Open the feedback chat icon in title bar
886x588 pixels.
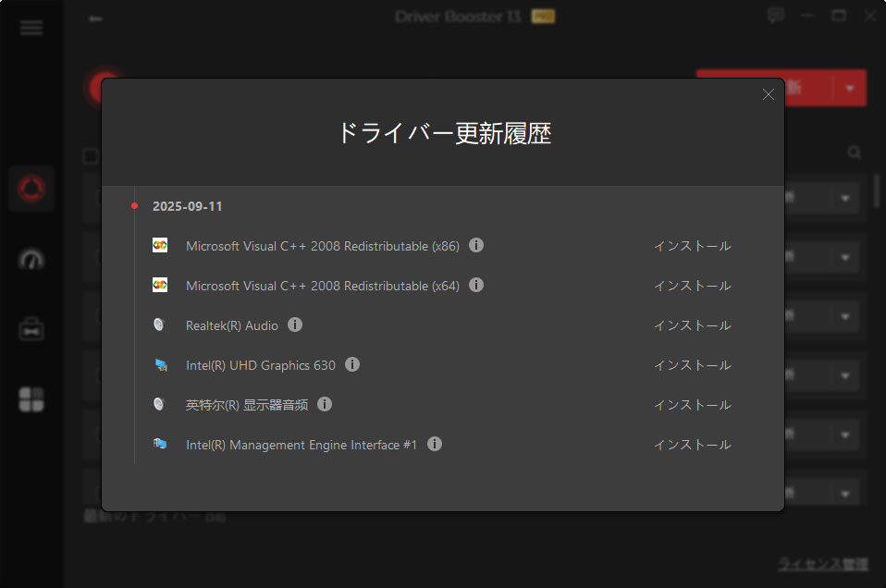[776, 15]
